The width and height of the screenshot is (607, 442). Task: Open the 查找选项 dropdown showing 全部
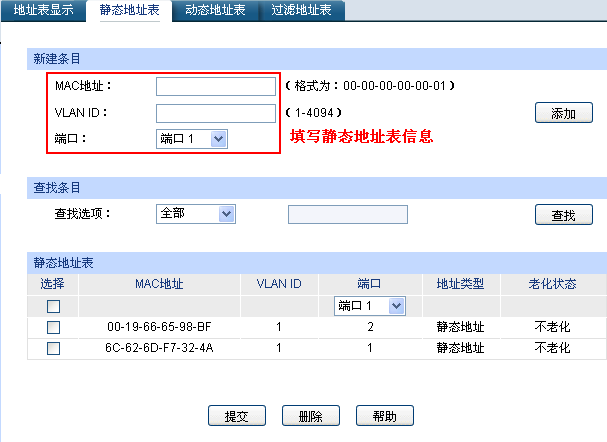click(195, 214)
